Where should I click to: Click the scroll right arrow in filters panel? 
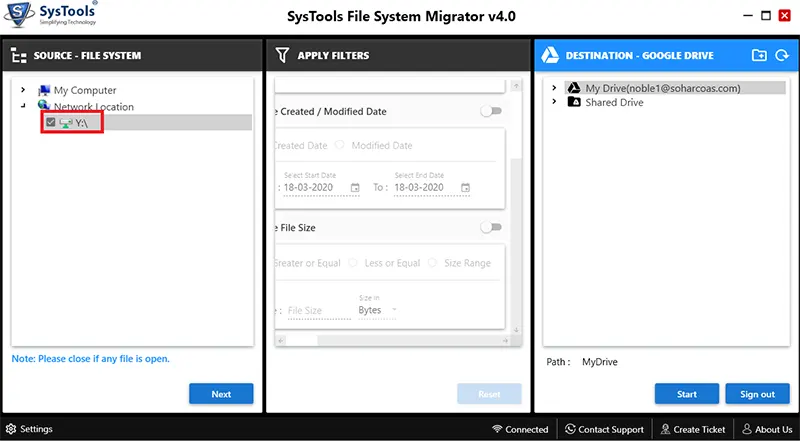tap(505, 340)
